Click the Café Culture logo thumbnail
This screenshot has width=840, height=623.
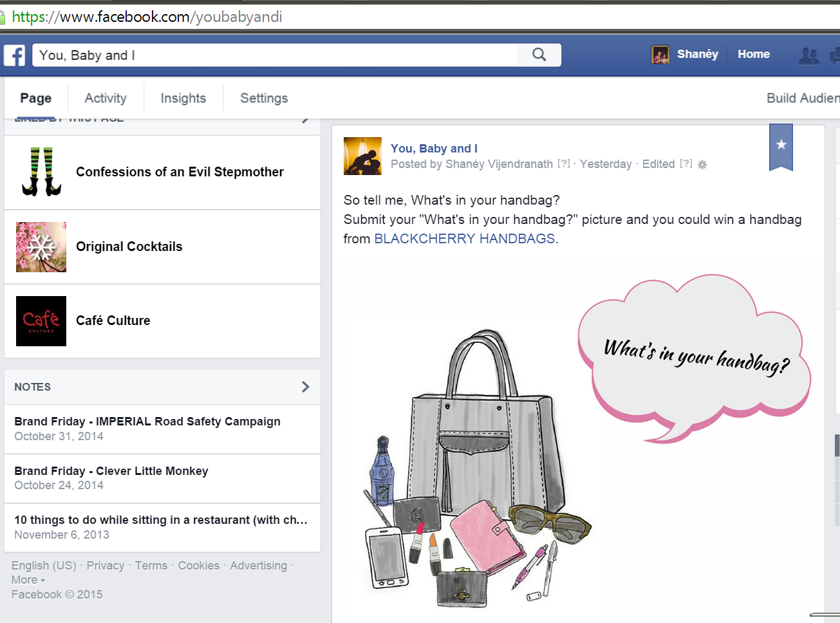tap(41, 321)
